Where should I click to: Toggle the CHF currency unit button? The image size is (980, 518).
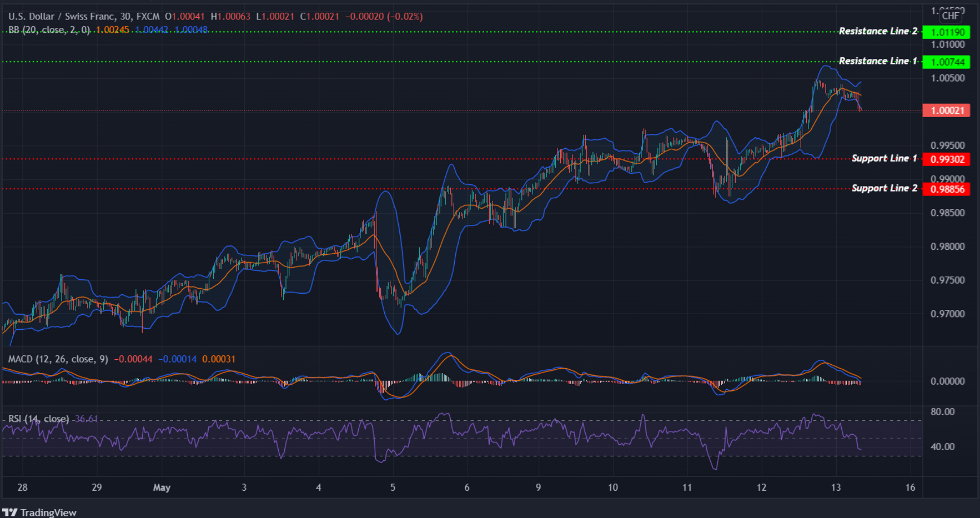click(x=952, y=16)
